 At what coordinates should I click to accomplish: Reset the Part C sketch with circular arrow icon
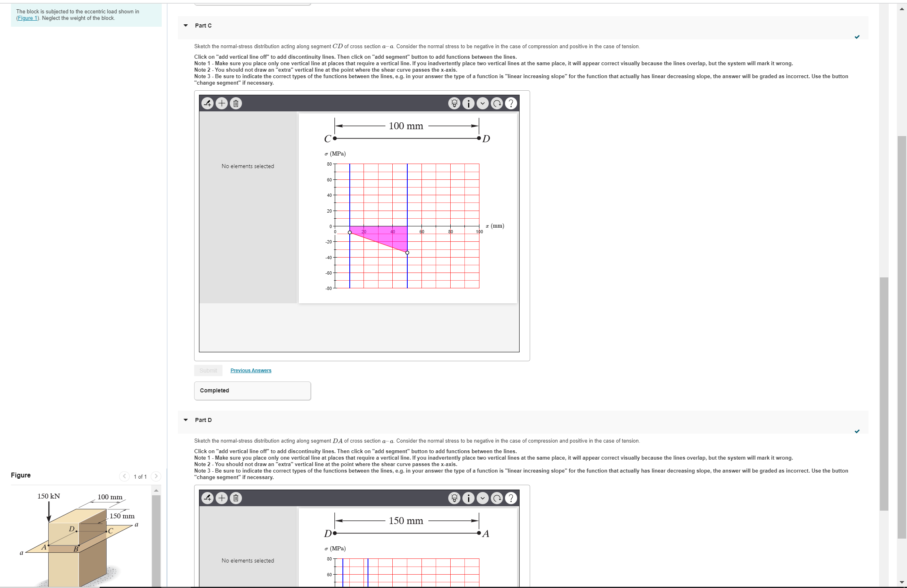tap(497, 103)
